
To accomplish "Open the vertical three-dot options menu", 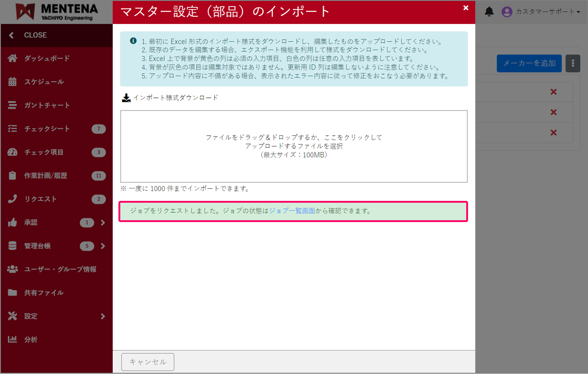I will (x=573, y=63).
